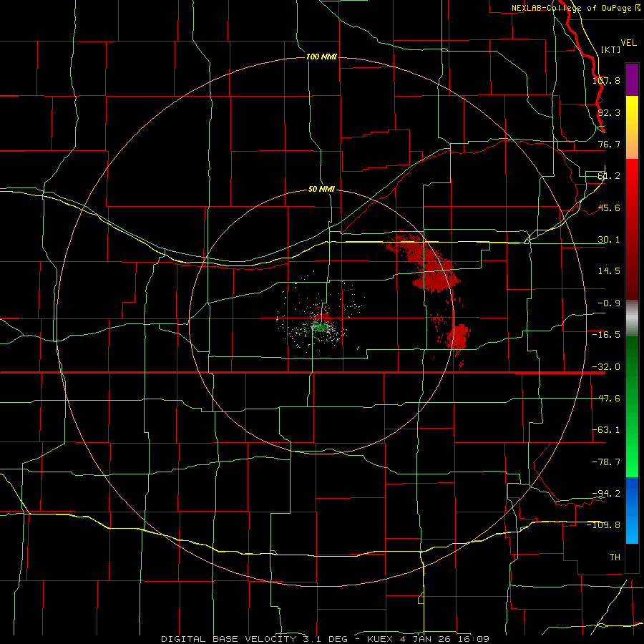Viewport: 644px width, 644px height.
Task: Click the -109.8 value on velocity scale
Action: click(x=604, y=525)
